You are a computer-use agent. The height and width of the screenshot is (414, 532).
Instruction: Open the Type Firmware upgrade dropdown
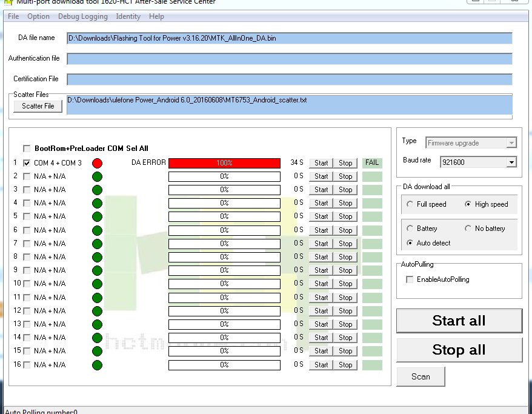pyautogui.click(x=471, y=143)
